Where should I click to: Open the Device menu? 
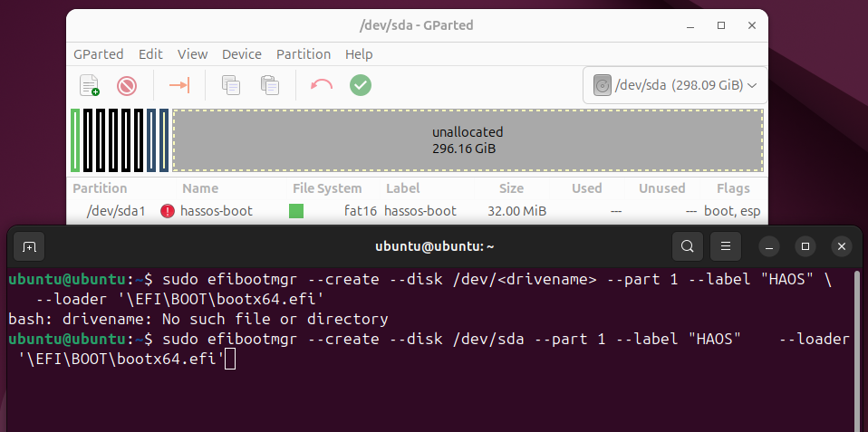coord(241,54)
